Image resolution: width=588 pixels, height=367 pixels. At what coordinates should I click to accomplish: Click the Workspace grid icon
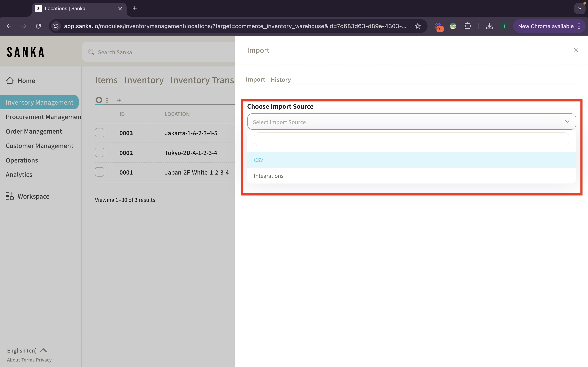(10, 196)
